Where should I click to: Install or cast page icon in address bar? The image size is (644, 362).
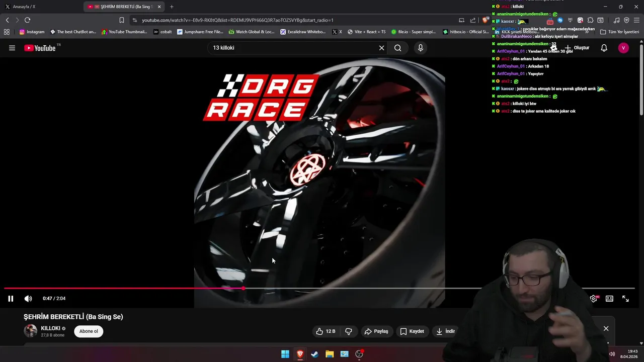(x=461, y=20)
